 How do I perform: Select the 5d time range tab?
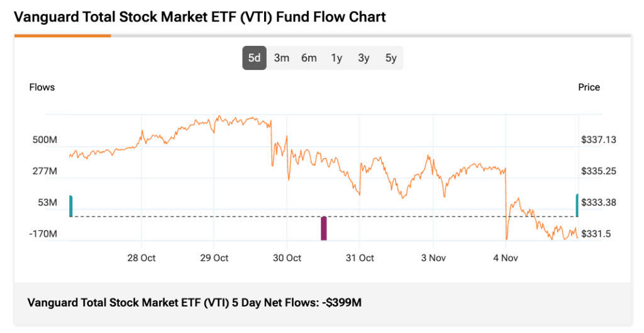[254, 58]
